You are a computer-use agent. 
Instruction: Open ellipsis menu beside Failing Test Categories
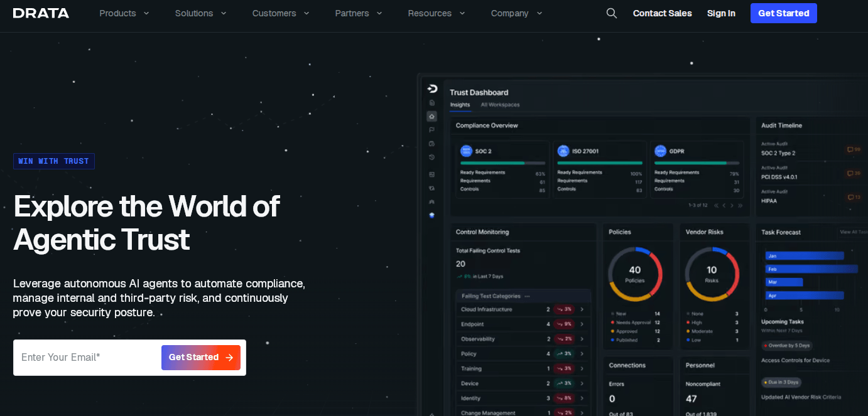pos(528,296)
